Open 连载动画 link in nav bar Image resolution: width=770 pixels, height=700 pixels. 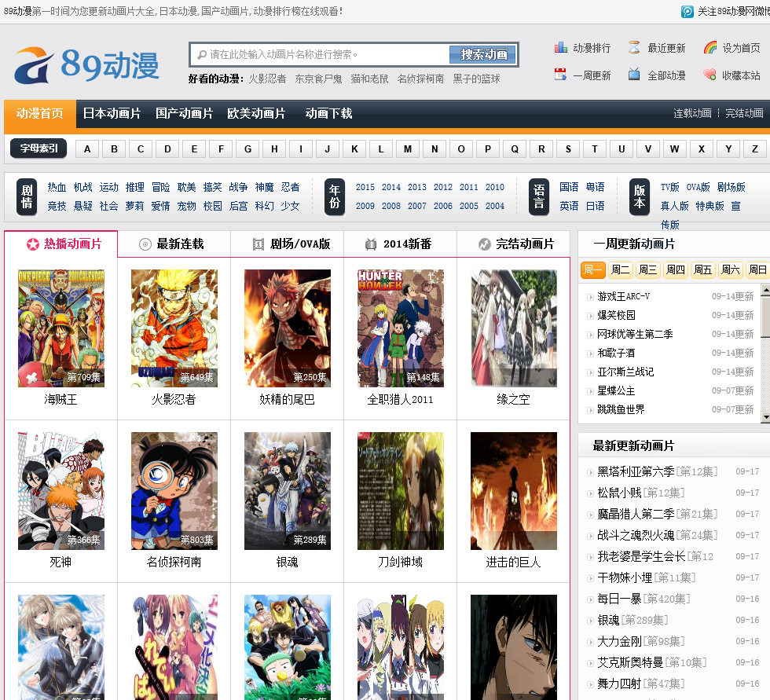[x=692, y=113]
